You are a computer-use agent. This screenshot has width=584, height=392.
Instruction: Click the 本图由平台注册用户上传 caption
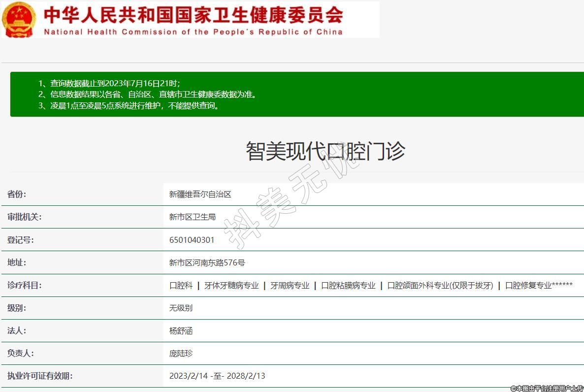pos(547,389)
